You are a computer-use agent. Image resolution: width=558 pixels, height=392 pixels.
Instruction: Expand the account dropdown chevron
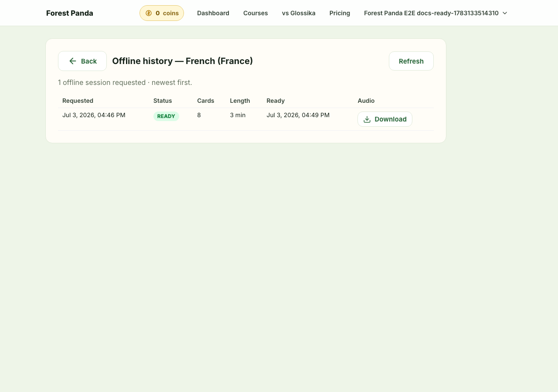coord(505,13)
